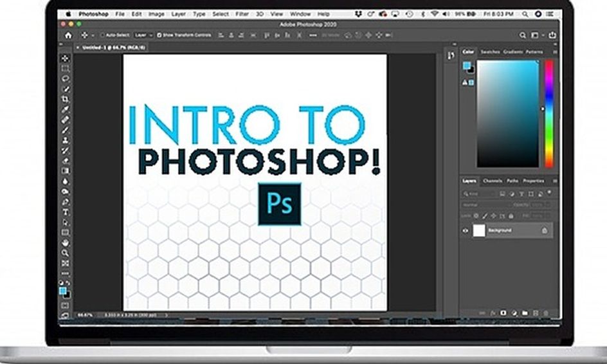Open the Window menu
Viewport: 607px width, 364px height.
click(x=300, y=14)
